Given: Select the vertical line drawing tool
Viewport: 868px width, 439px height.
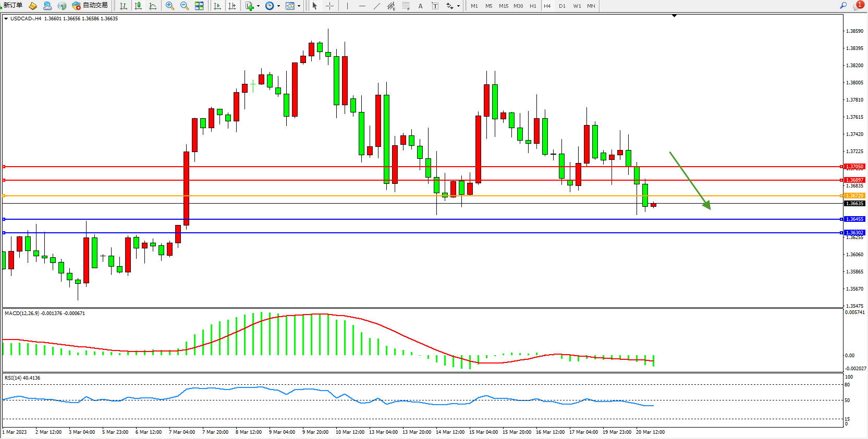Looking at the screenshot, I should (347, 6).
